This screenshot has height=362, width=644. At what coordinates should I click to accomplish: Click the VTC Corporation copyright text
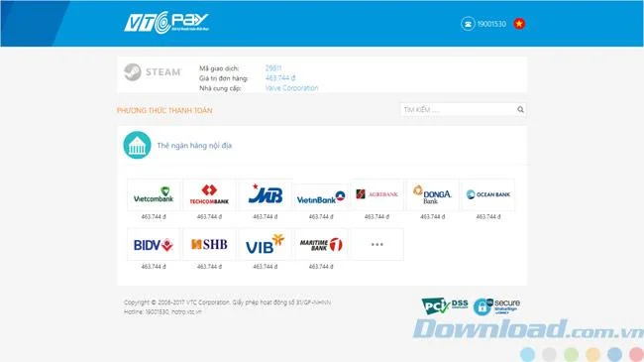[x=227, y=302]
